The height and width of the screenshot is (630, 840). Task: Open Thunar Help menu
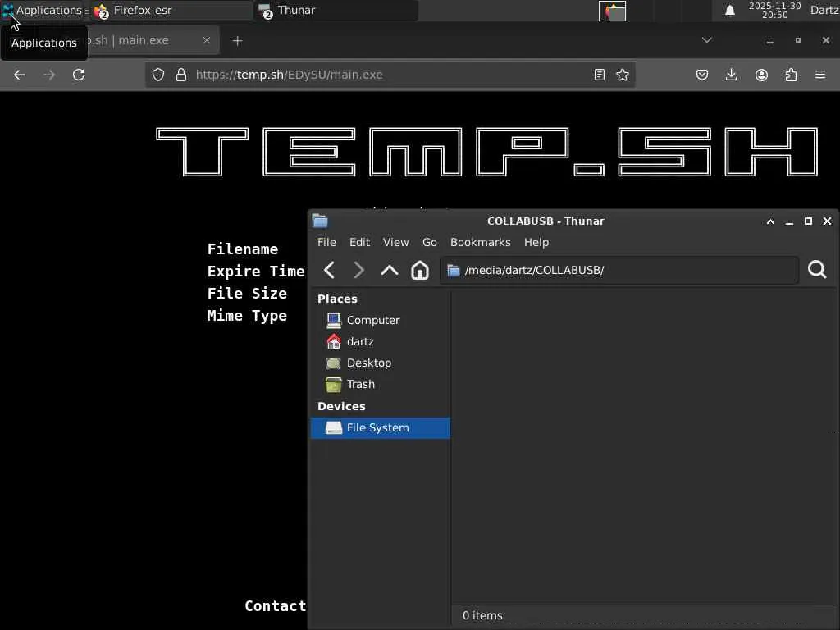[536, 242]
